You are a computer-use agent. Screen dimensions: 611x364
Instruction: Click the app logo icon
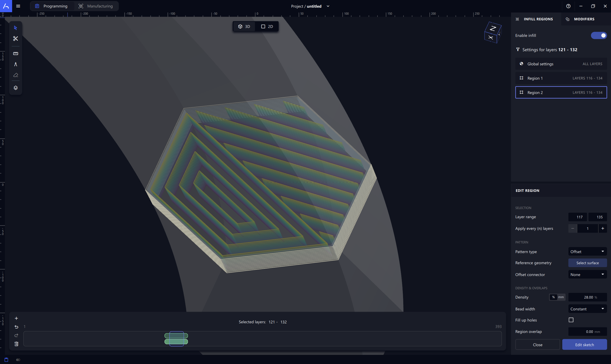click(x=6, y=6)
